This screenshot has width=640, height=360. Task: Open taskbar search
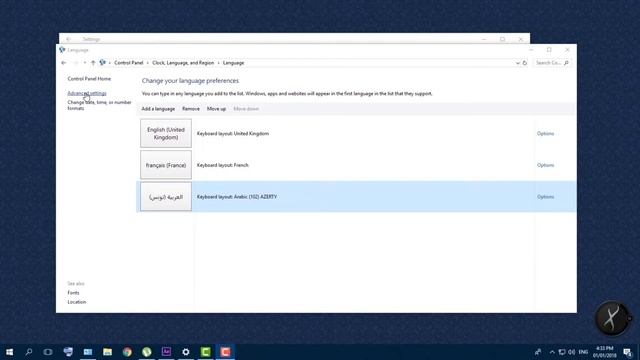[29, 352]
